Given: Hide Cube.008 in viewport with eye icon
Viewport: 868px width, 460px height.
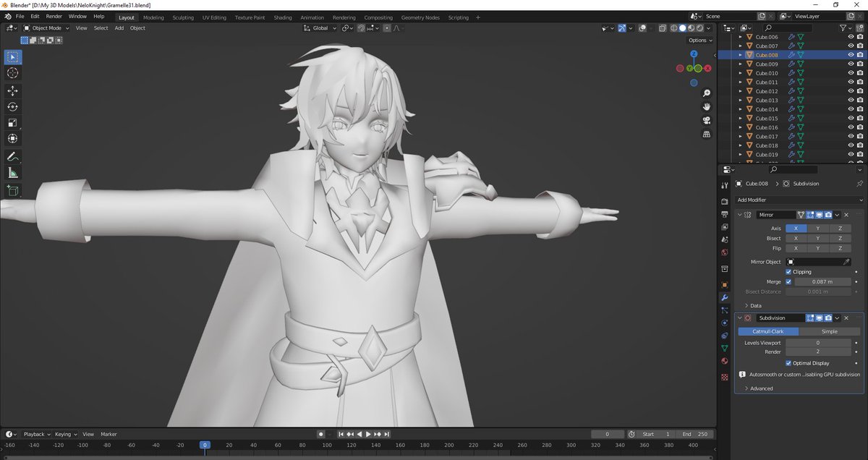Looking at the screenshot, I should 851,55.
